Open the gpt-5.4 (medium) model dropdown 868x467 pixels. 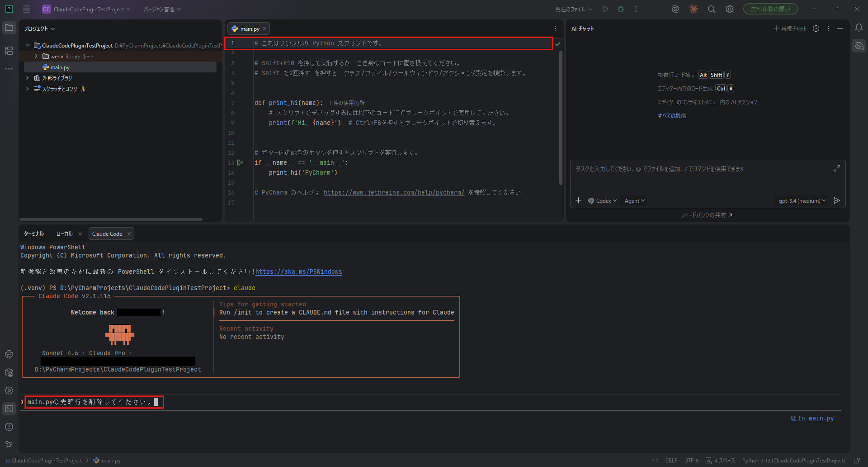802,201
